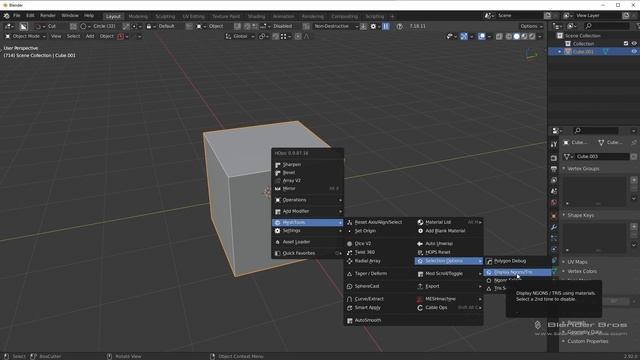This screenshot has width=640, height=360.
Task: Open the Window menu
Action: point(70,16)
